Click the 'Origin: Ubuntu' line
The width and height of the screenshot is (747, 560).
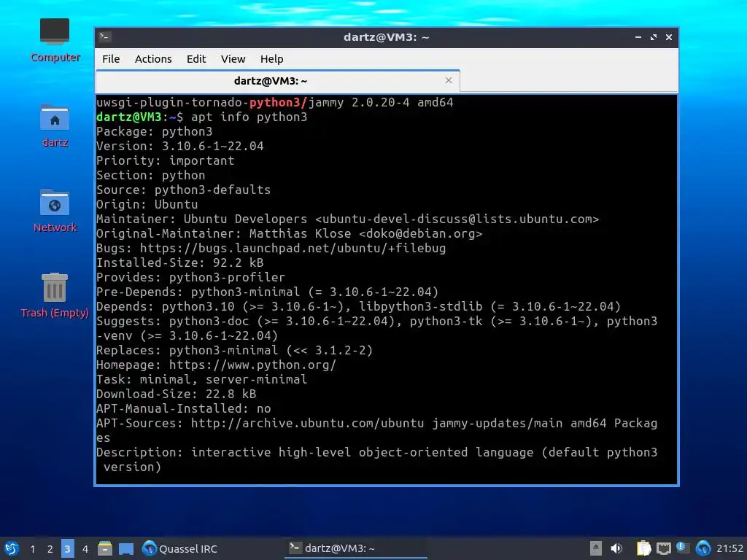click(147, 205)
